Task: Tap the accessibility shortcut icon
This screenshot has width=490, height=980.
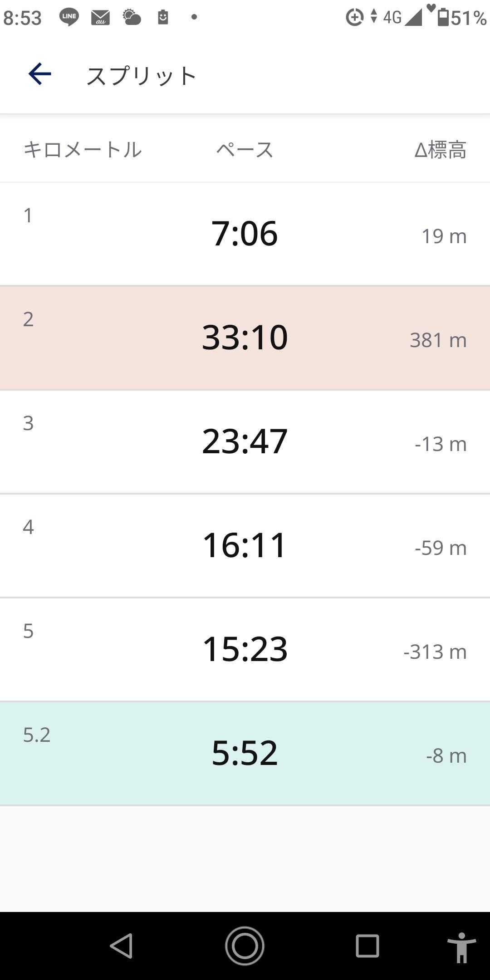Action: coord(461,947)
